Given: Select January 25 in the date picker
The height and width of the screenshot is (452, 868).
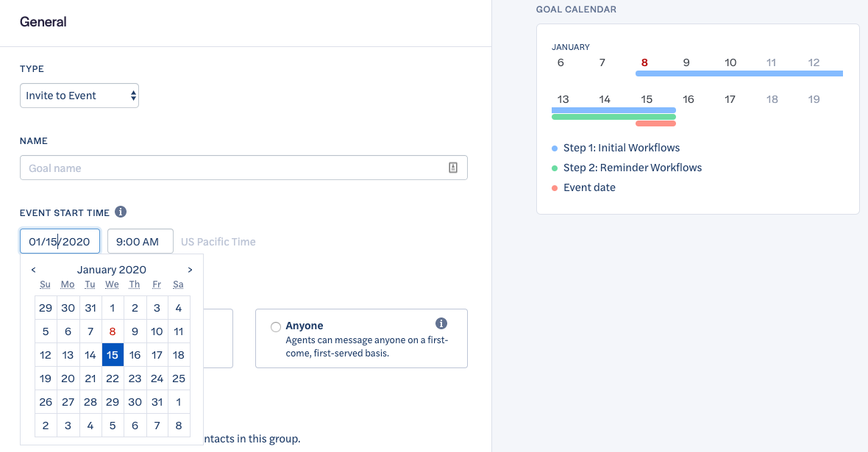Looking at the screenshot, I should coord(179,379).
